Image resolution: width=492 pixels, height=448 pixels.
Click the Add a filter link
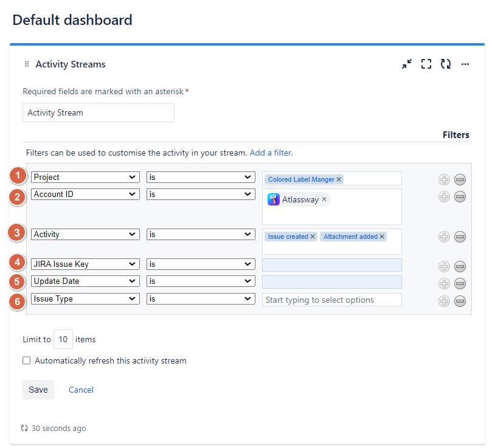(x=270, y=153)
